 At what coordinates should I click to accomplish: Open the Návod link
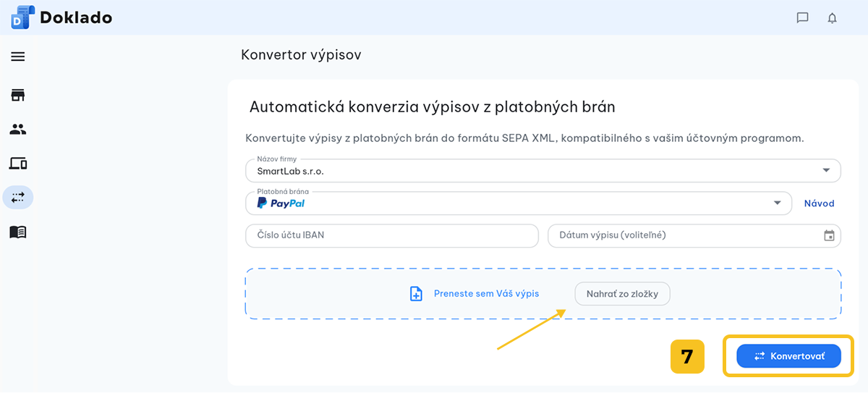(x=819, y=203)
